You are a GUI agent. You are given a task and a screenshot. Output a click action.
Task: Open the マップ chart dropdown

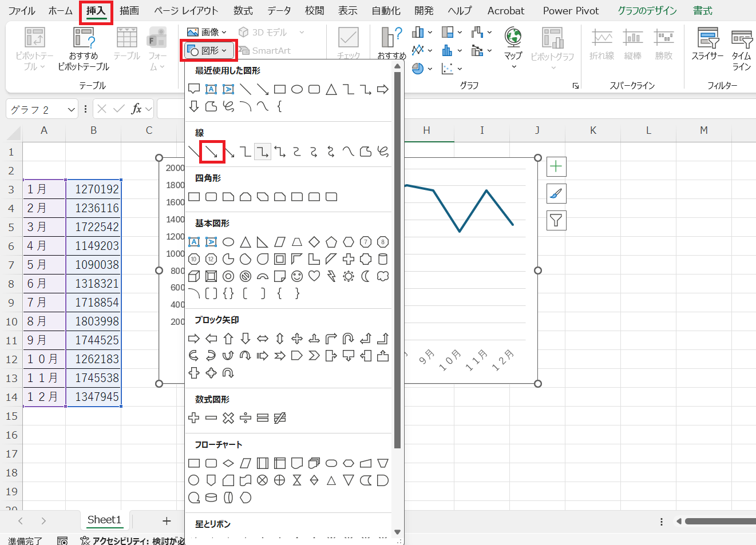coord(513,46)
